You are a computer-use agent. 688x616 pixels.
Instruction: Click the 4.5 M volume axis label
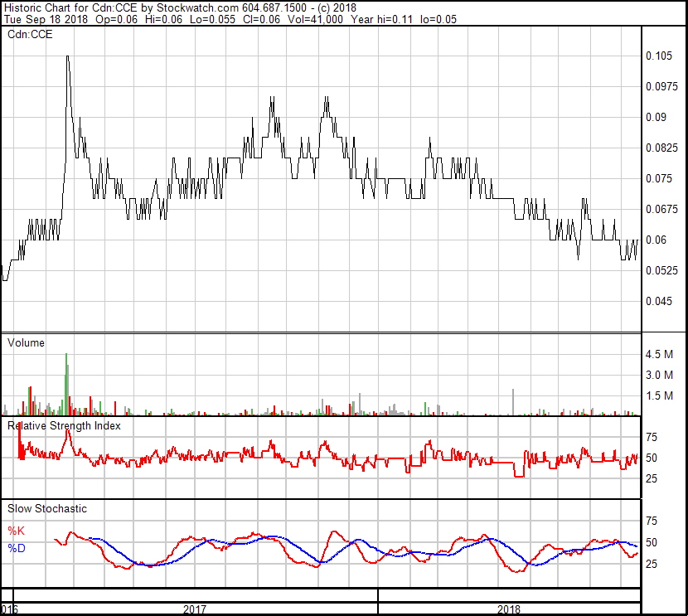pos(659,354)
